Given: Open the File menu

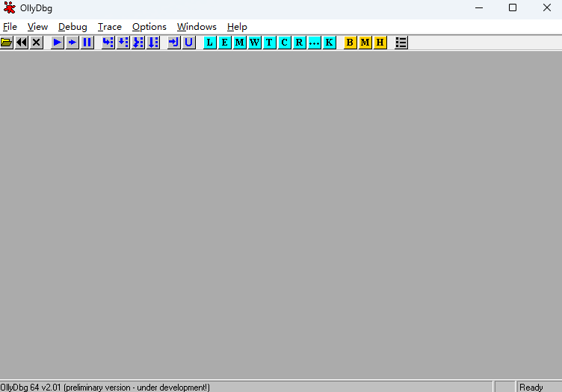Looking at the screenshot, I should [10, 27].
